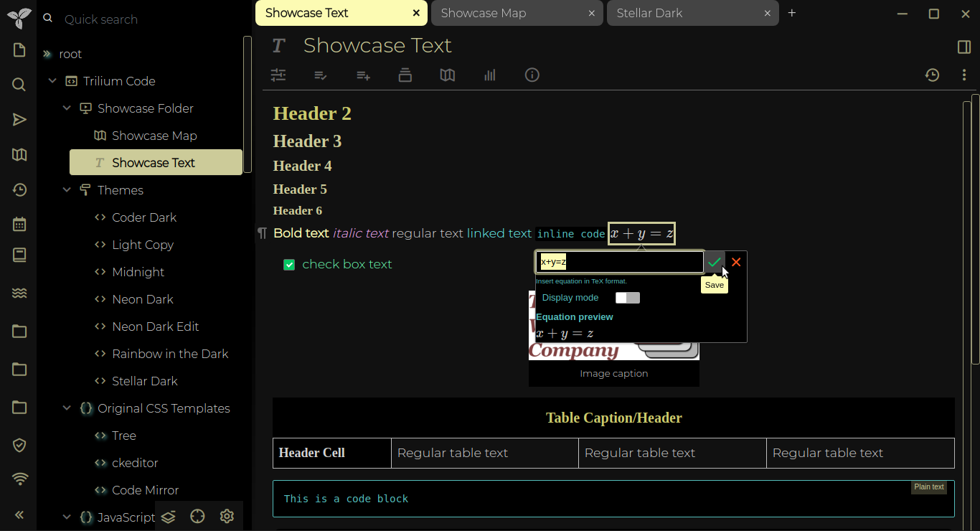Create new note with page icon
The width and height of the screenshot is (980, 531).
click(x=19, y=50)
